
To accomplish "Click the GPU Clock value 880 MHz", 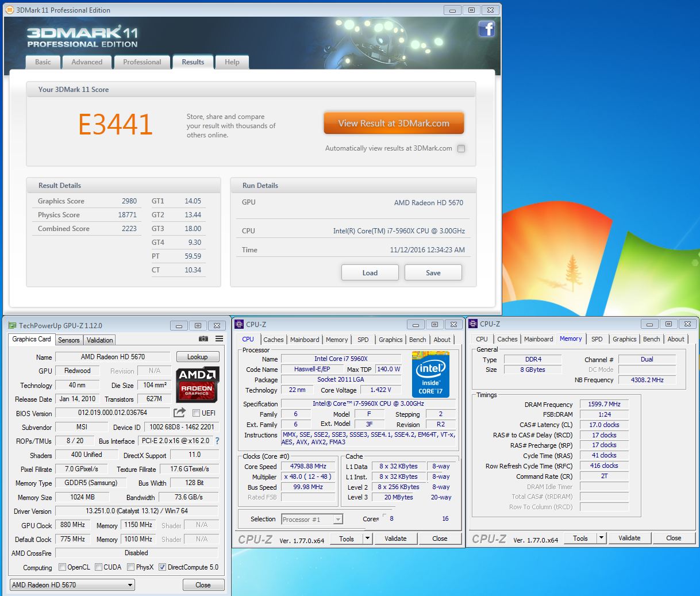I will pos(72,525).
